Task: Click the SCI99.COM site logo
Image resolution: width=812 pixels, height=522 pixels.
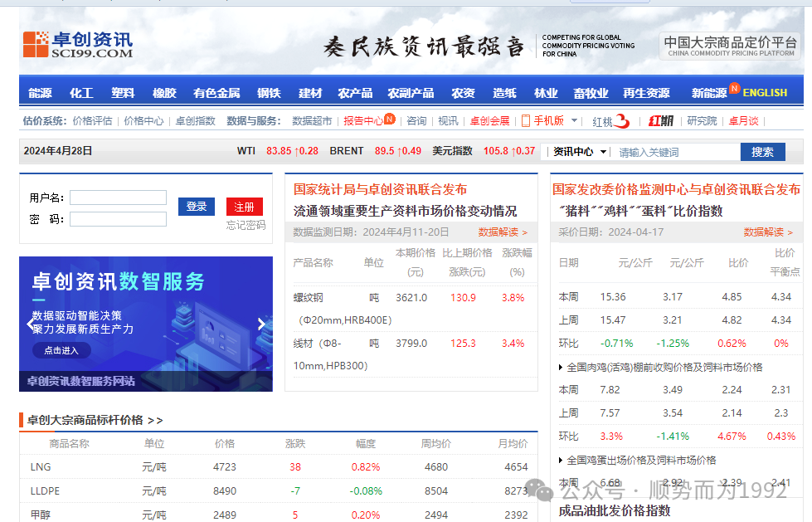Action: [78, 44]
